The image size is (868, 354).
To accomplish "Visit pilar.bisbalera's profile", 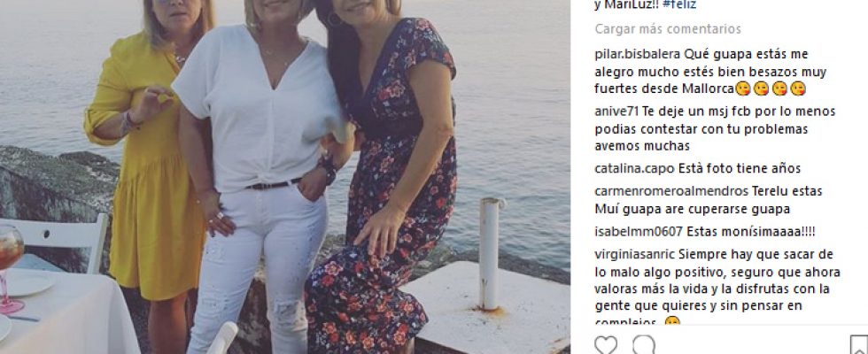I will point(638,54).
